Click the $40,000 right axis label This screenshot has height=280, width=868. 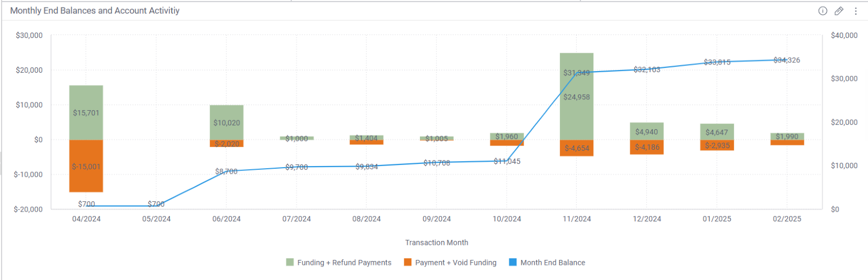point(844,35)
